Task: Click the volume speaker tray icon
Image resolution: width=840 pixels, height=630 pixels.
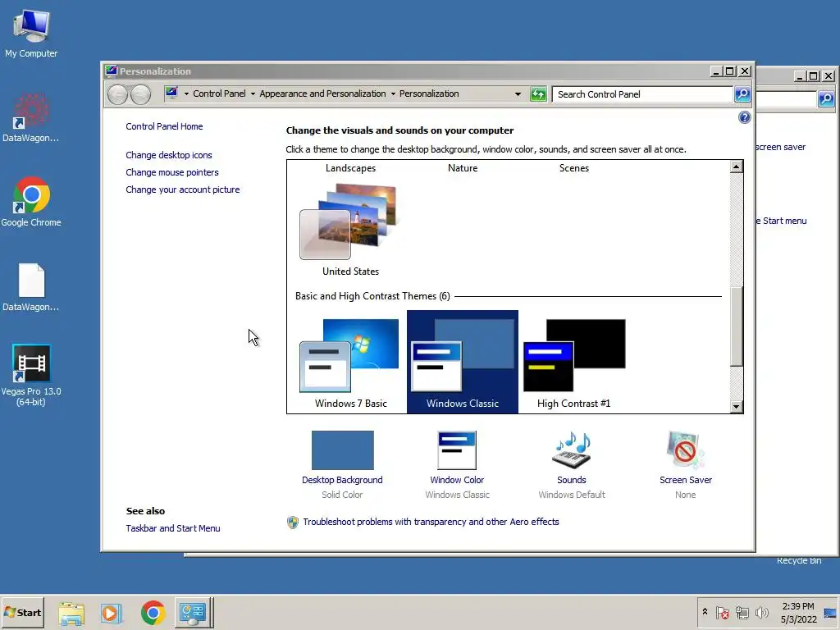Action: coord(761,612)
